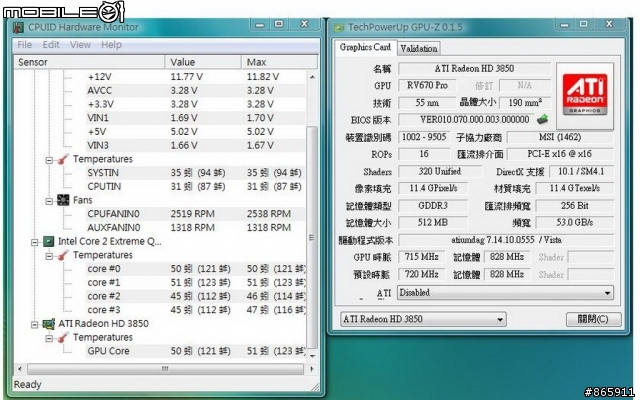Select the CPUFANIN0 fan row

tap(195, 214)
